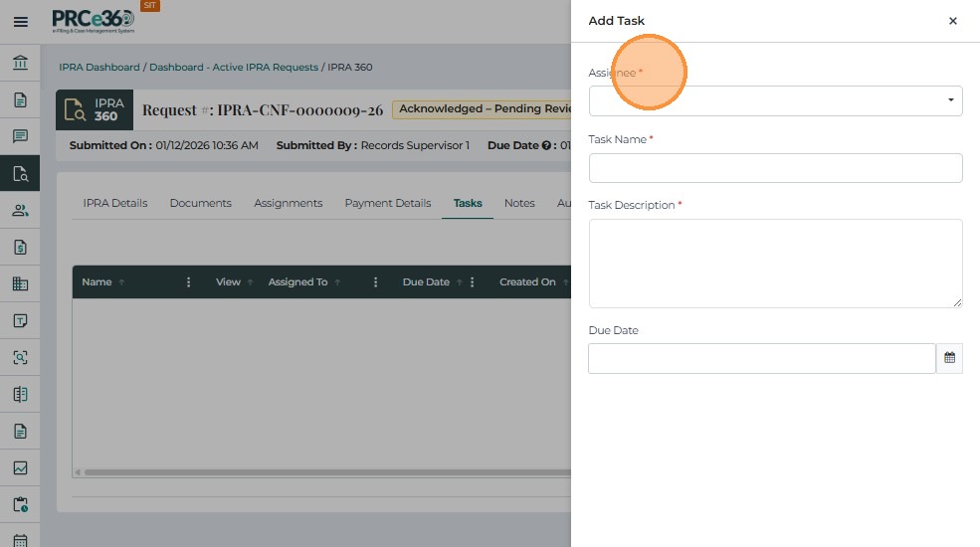Go to Dashboard - Active IPRA Requests breadcrumb

234,67
